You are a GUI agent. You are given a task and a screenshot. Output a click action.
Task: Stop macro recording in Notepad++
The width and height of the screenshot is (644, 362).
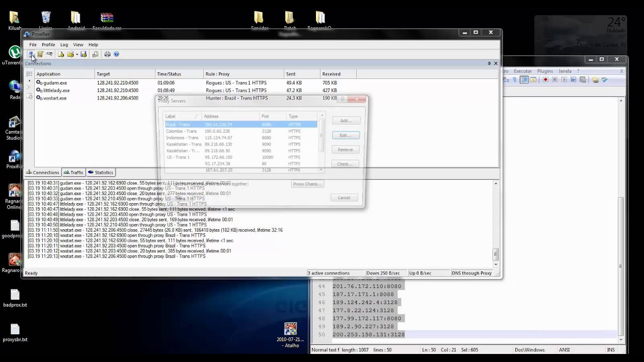[x=555, y=79]
